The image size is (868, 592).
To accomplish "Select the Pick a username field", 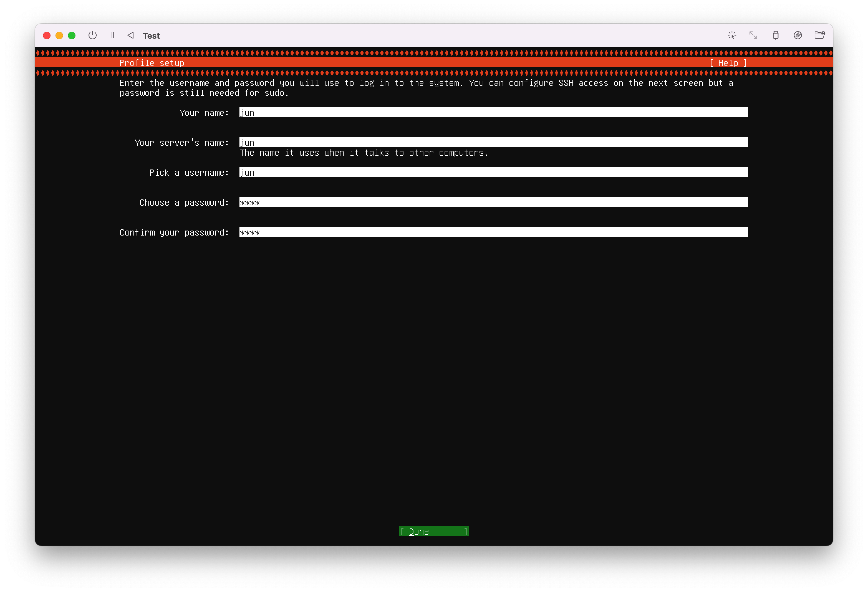I will (x=493, y=172).
